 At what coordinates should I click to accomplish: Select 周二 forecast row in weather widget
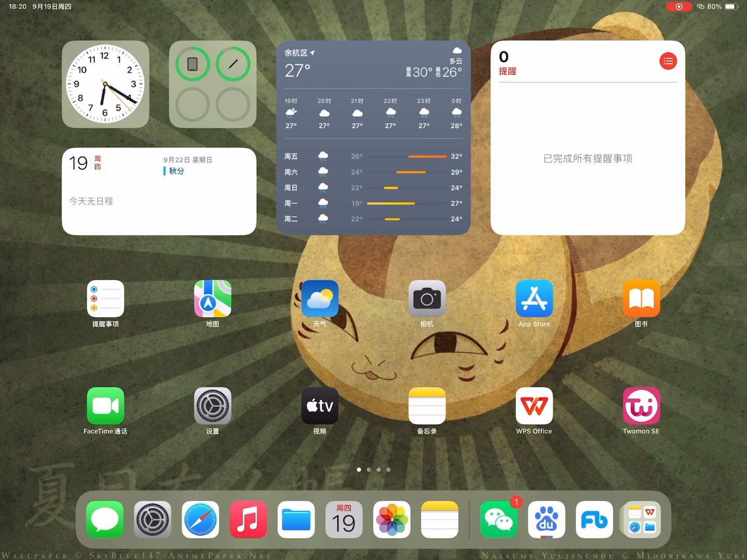click(373, 219)
